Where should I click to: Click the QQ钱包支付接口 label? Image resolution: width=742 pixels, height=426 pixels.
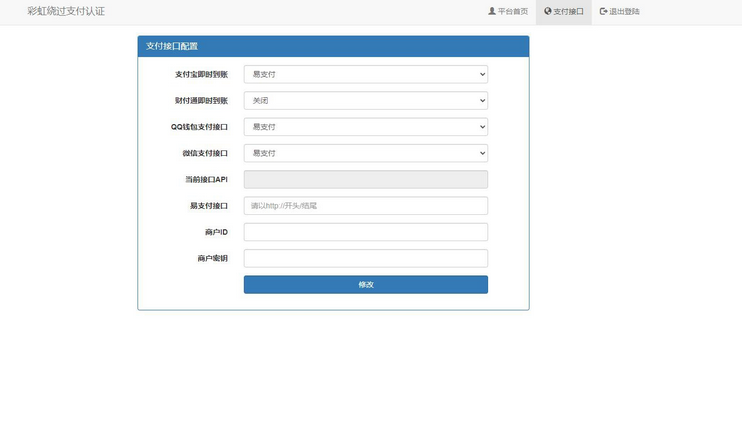pos(199,127)
